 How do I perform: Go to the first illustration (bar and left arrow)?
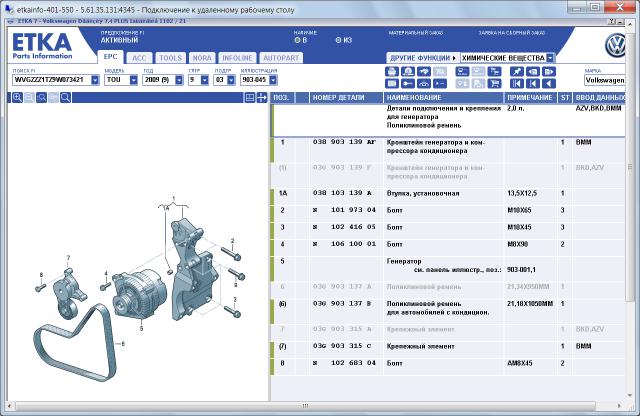pyautogui.click(x=517, y=84)
